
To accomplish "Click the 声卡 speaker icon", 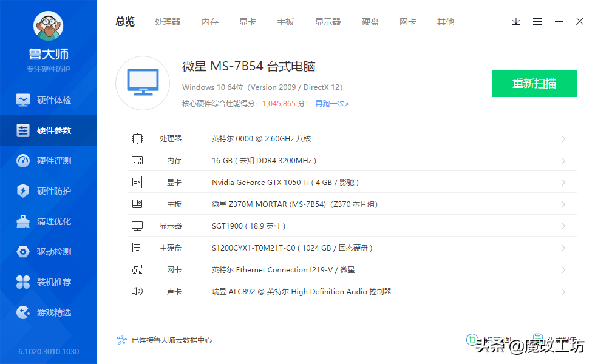I will [x=137, y=291].
